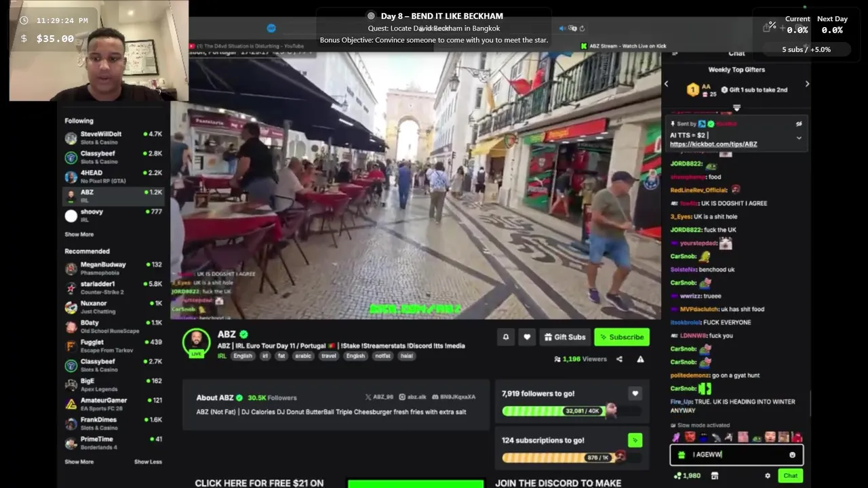The width and height of the screenshot is (868, 488).
Task: Open AmateurGamer channel in Recommended
Action: tap(114, 404)
